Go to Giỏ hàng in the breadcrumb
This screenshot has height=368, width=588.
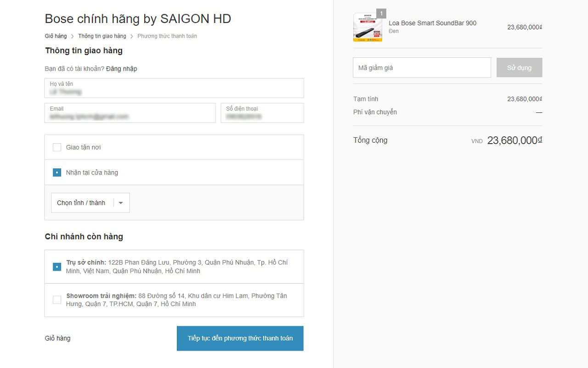tap(56, 36)
